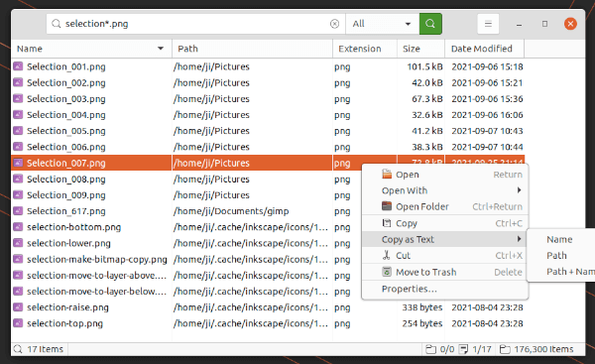
Task: Click the magnifier icon in search field
Action: (57, 24)
